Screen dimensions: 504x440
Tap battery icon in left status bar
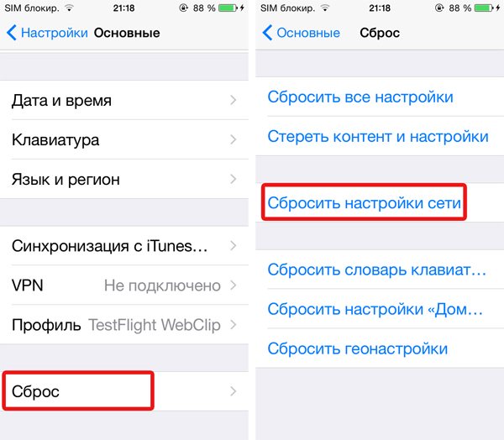point(228,8)
